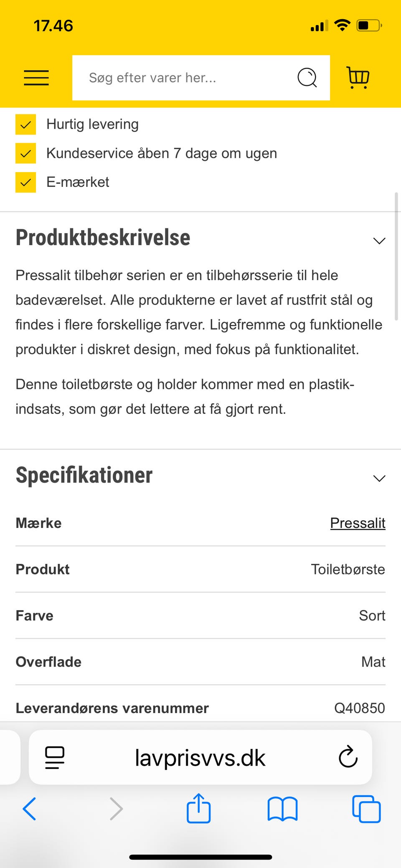The image size is (401, 868).
Task: Click the Hurtig levering checkmark box
Action: pos(25,124)
